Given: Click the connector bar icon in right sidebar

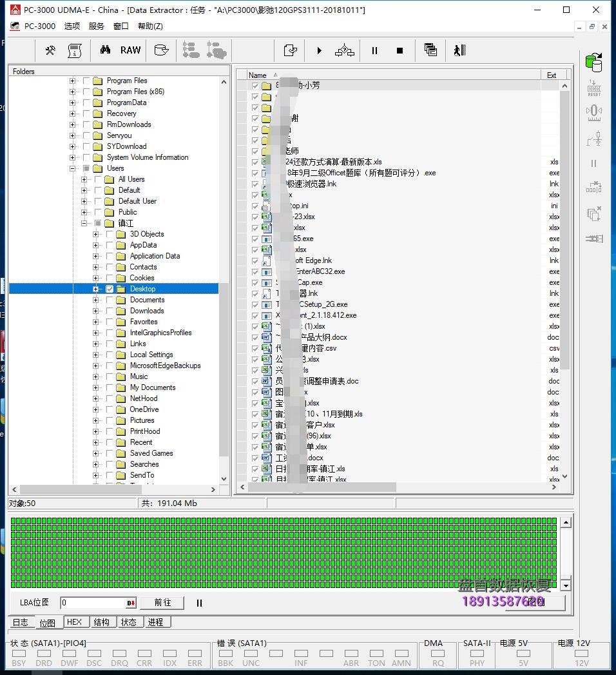Looking at the screenshot, I should 594,239.
